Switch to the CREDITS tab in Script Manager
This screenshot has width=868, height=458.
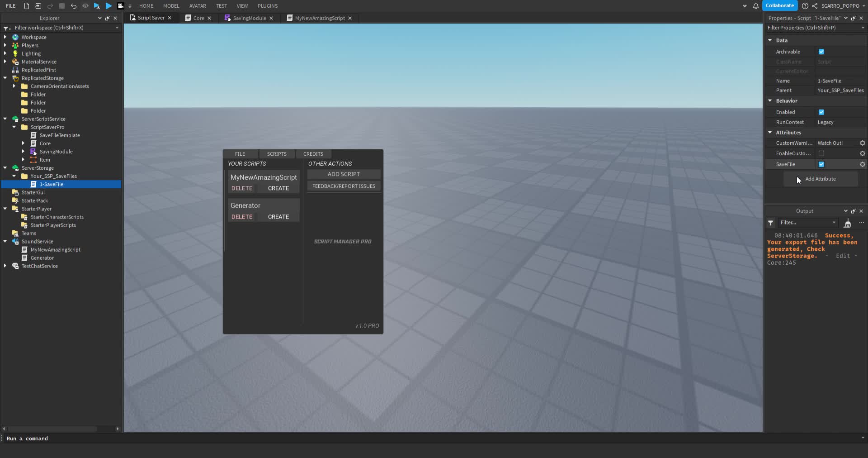click(x=313, y=154)
